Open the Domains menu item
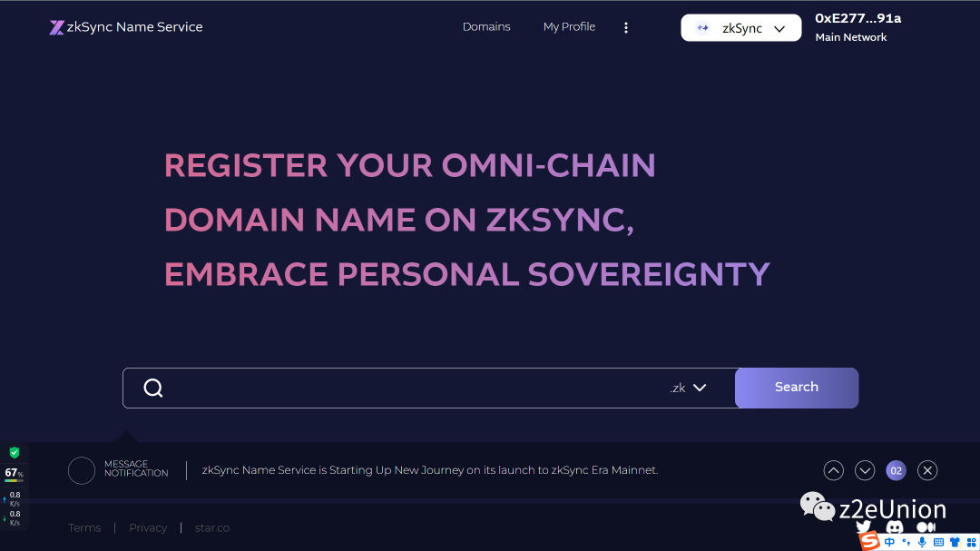 tap(486, 27)
